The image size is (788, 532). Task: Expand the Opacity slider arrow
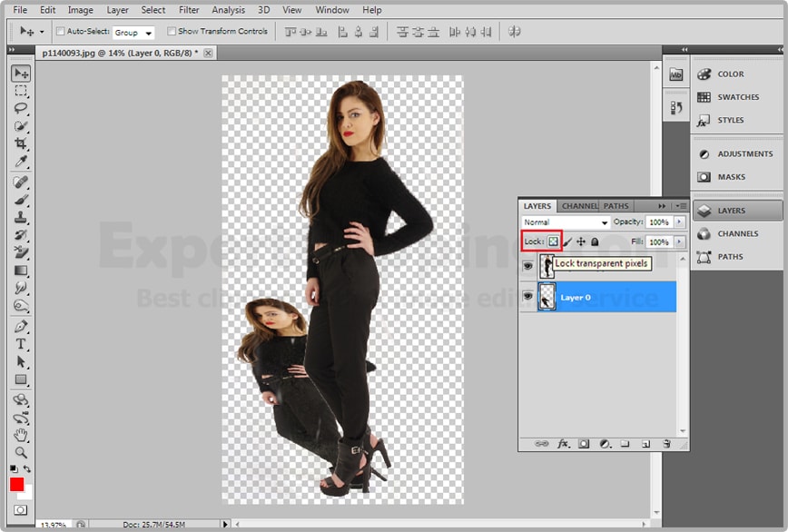[x=680, y=222]
